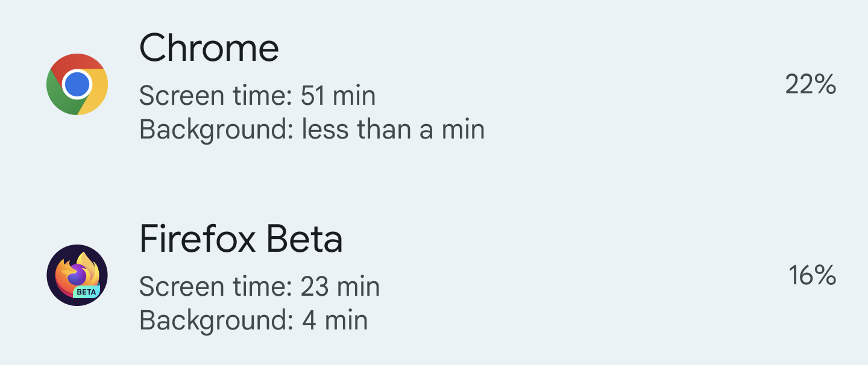Click Firefox's "Background: 4 min" text
This screenshot has width=868, height=365.
click(253, 320)
